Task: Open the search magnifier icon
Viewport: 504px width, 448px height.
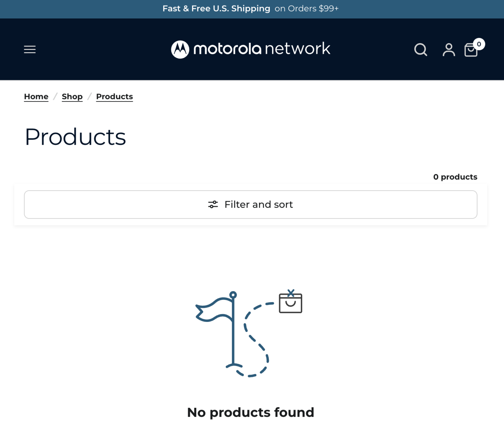Action: point(421,50)
